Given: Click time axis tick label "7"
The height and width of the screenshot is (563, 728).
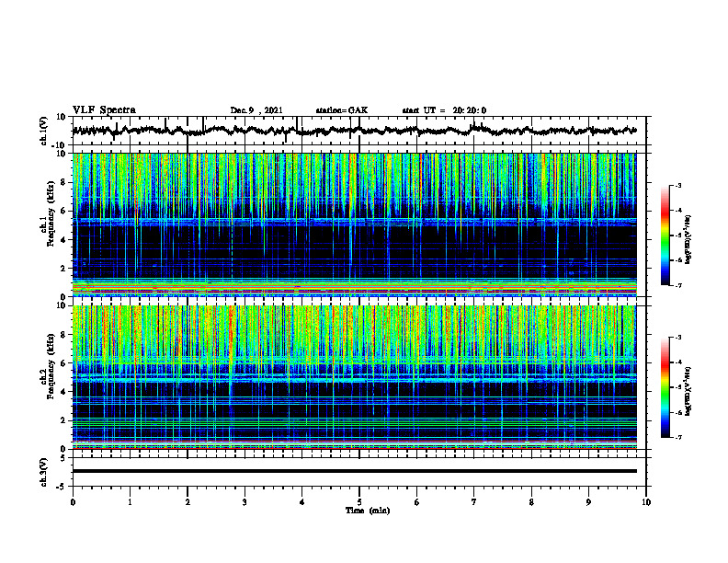Looking at the screenshot, I should (473, 502).
